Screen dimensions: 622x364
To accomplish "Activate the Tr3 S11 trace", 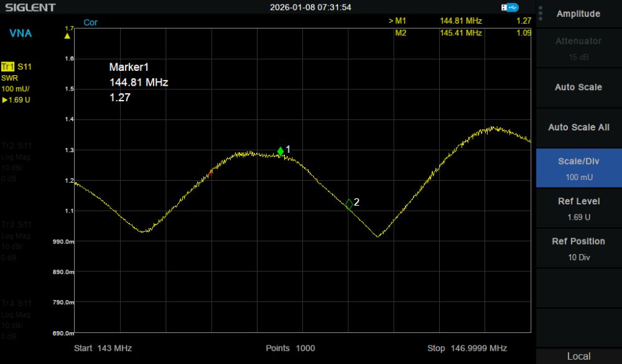I will (x=16, y=224).
